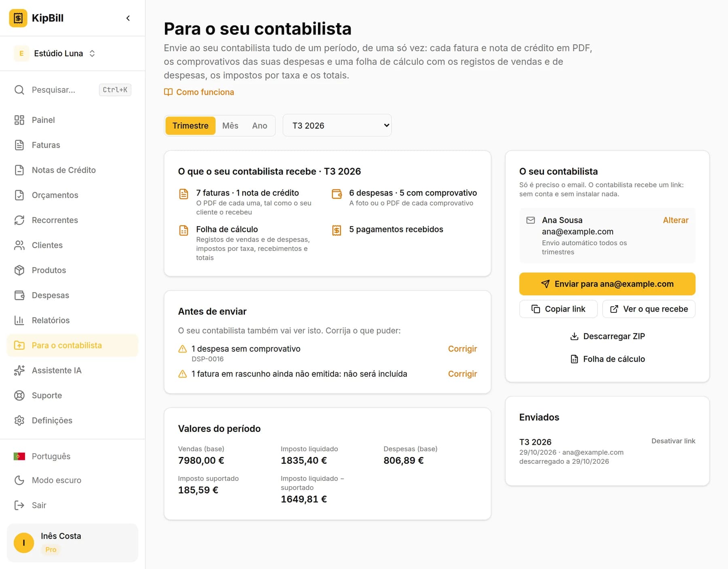
Task: Click Corrigir for fatura em rascunho
Action: (x=462, y=374)
